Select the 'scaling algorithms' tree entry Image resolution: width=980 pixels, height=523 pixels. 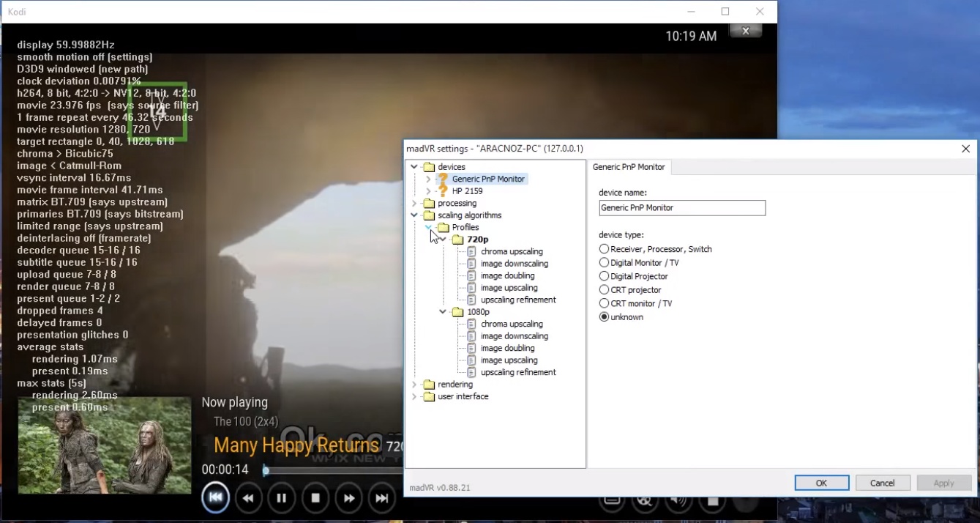[x=470, y=215]
